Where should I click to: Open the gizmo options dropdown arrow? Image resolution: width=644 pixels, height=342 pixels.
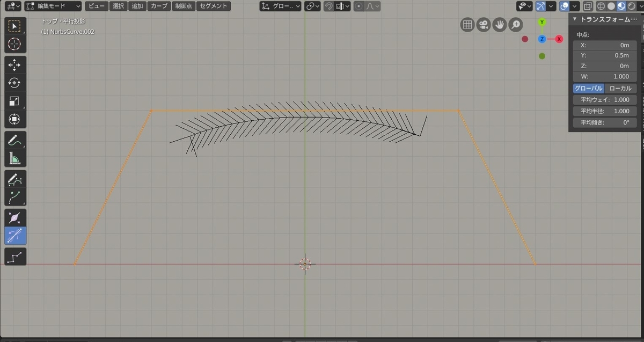(x=551, y=6)
